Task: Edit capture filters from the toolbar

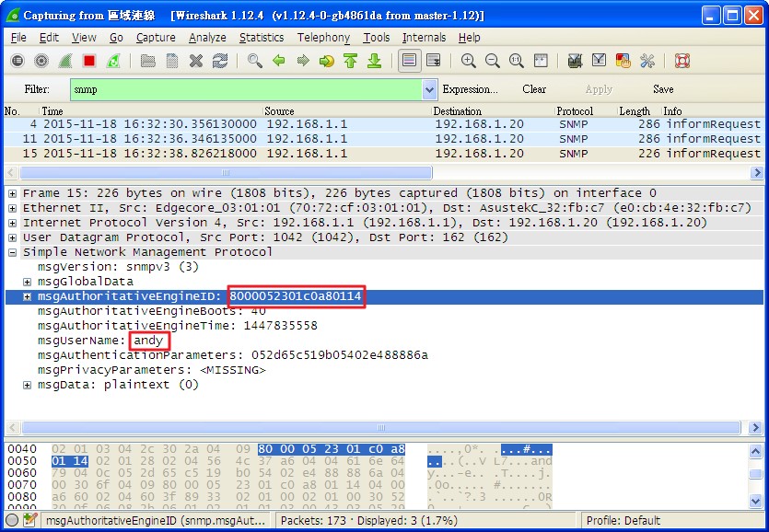Action: (x=575, y=61)
